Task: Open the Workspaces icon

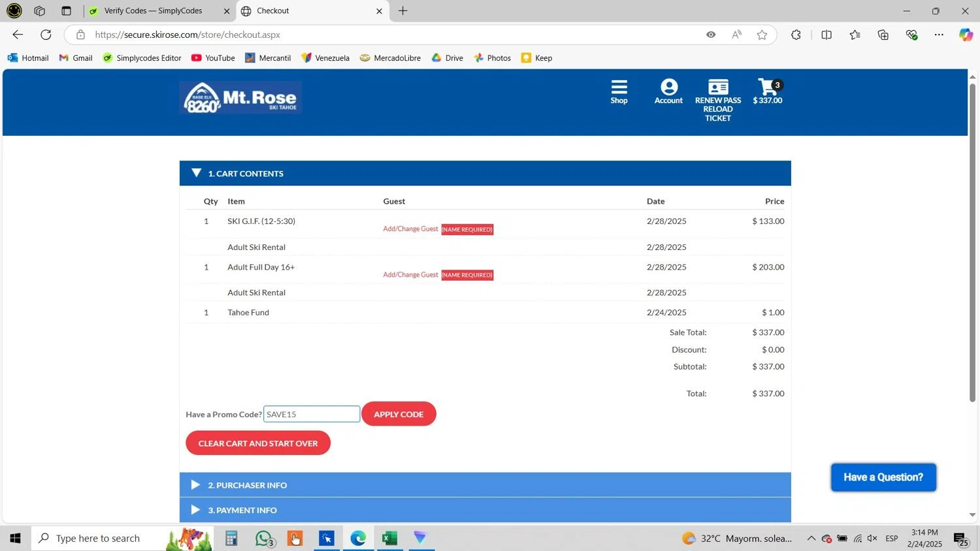Action: point(39,10)
